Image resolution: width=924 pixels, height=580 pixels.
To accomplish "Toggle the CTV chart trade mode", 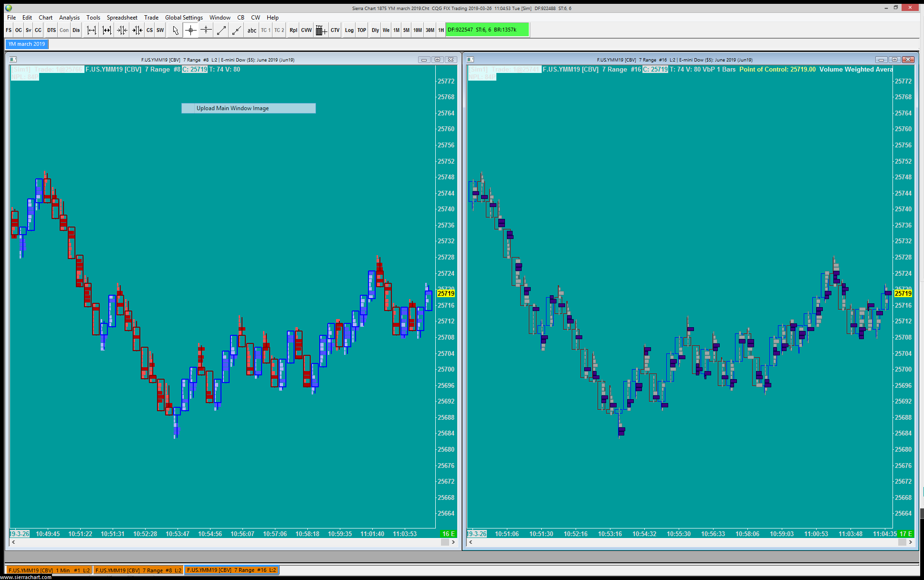I will (x=335, y=30).
